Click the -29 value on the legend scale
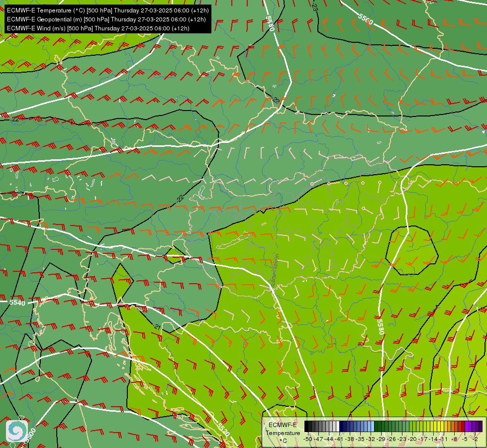 point(381,439)
